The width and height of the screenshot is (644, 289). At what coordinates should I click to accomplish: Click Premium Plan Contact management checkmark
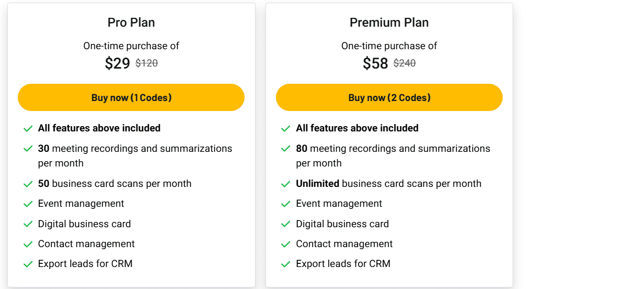coord(286,244)
